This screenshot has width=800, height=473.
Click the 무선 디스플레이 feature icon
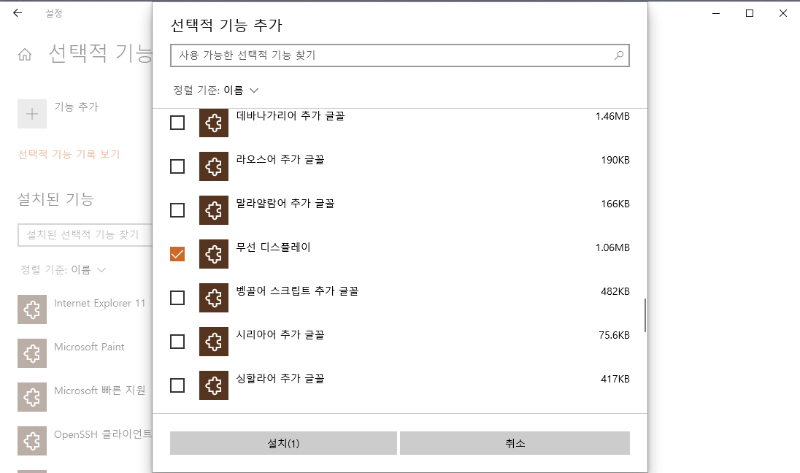click(213, 254)
